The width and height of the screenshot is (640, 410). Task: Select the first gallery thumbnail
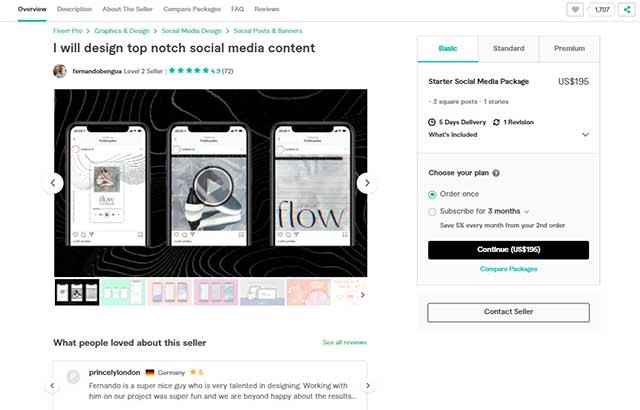pyautogui.click(x=77, y=292)
